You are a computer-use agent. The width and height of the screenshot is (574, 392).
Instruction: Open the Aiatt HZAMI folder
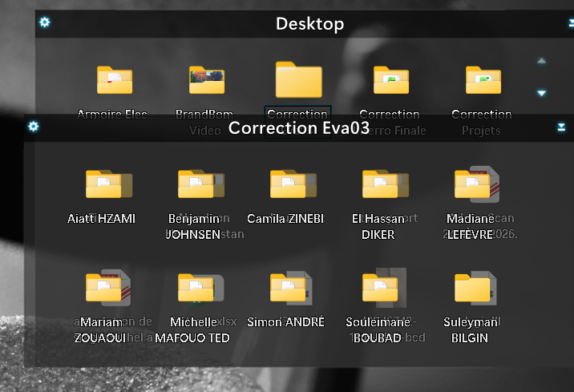103,184
